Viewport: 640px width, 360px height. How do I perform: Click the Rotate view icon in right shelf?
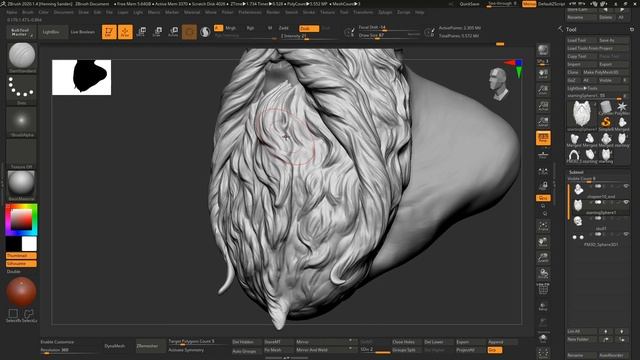pos(543,274)
